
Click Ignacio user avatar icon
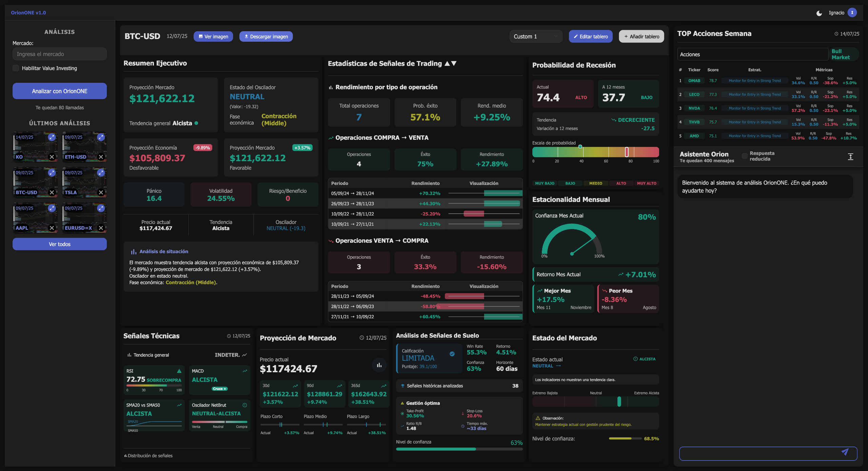[x=852, y=13]
